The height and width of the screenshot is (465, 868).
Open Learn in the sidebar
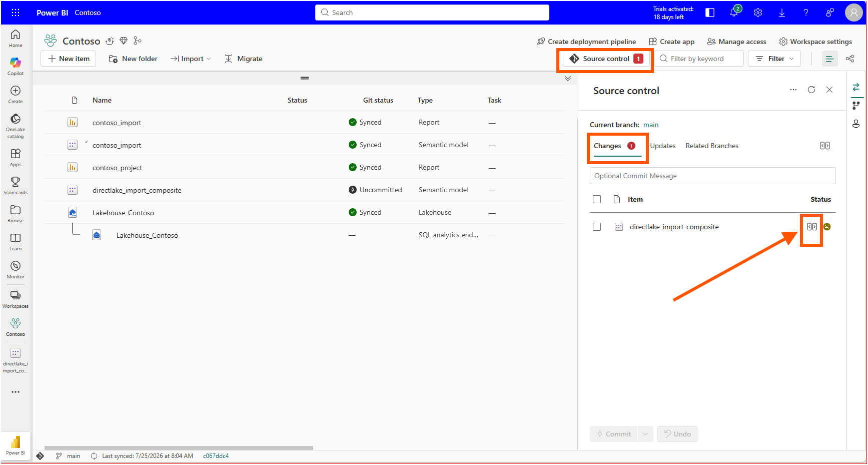[x=16, y=241]
